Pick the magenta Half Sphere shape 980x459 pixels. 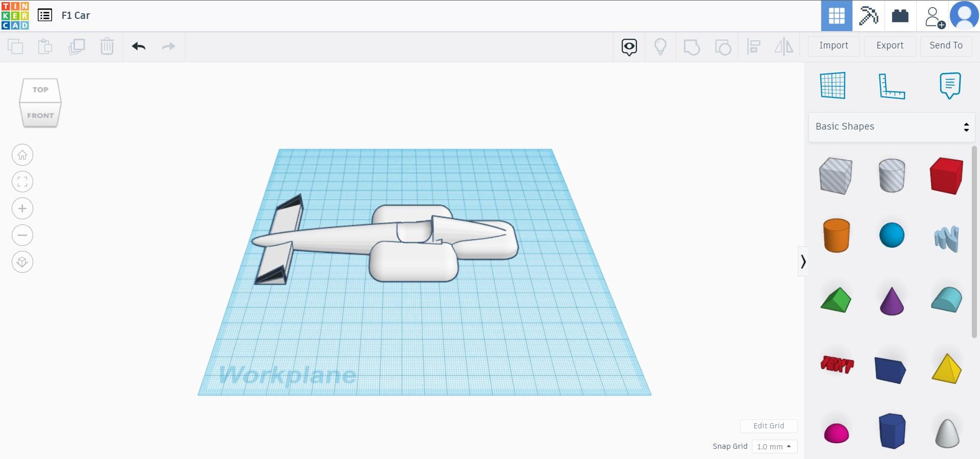[x=837, y=433]
